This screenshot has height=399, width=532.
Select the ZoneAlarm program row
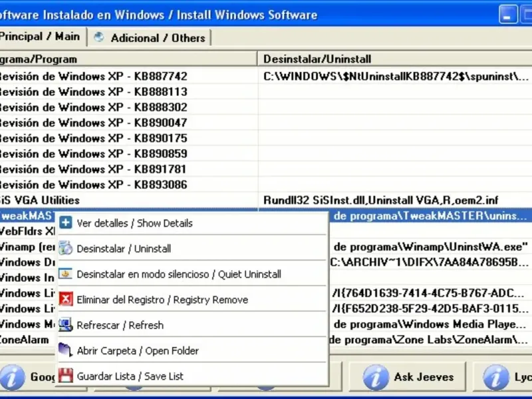click(27, 340)
